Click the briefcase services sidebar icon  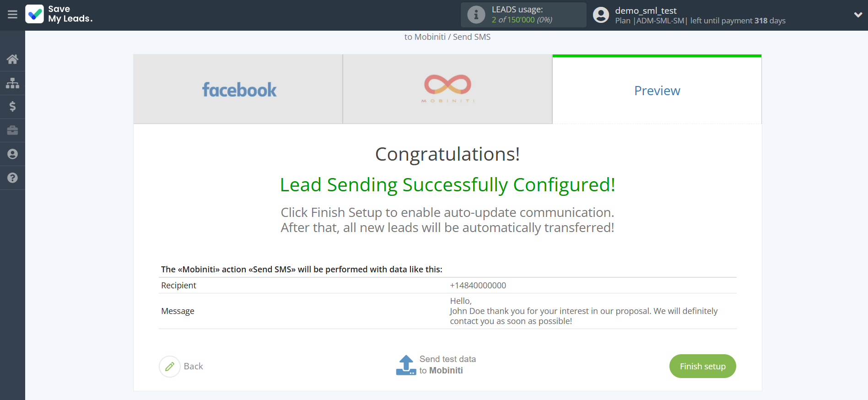[12, 130]
